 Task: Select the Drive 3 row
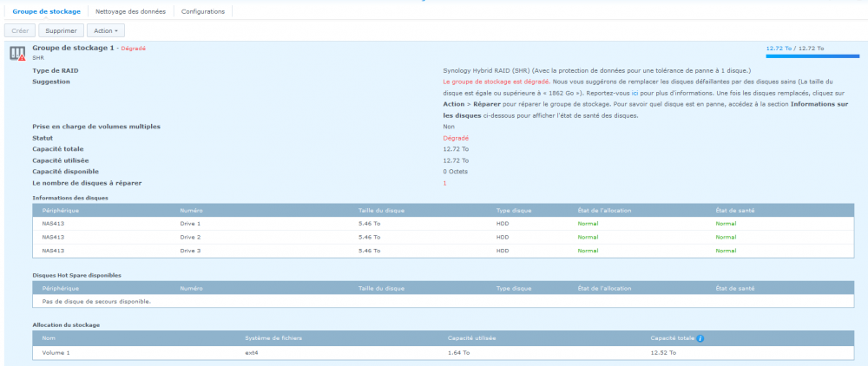444,251
